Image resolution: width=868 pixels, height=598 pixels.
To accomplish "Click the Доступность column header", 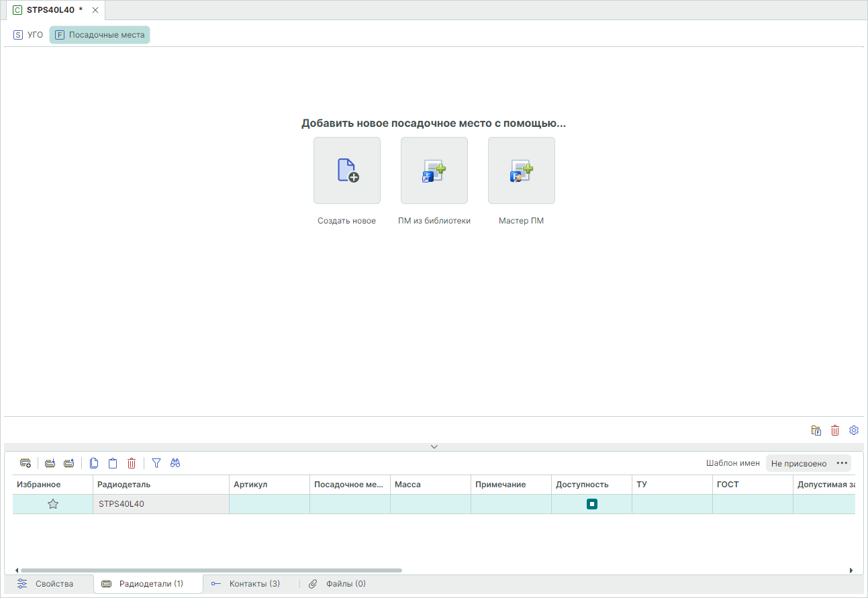I will [x=592, y=485].
